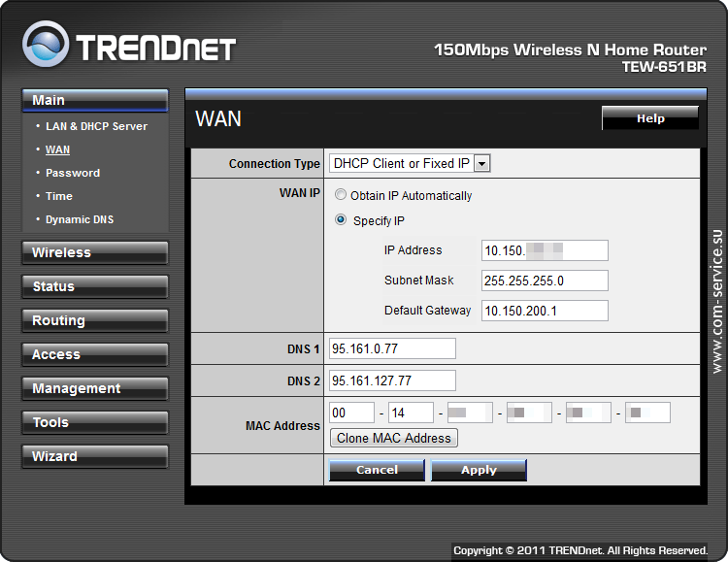Open the Tools menu section
The image size is (728, 562).
coord(95,422)
